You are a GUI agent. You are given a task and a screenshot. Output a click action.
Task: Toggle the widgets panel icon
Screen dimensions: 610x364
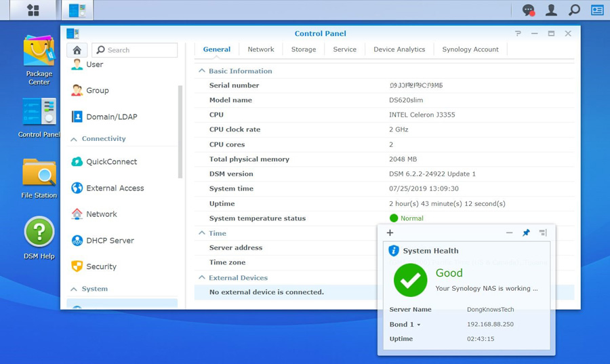point(597,10)
